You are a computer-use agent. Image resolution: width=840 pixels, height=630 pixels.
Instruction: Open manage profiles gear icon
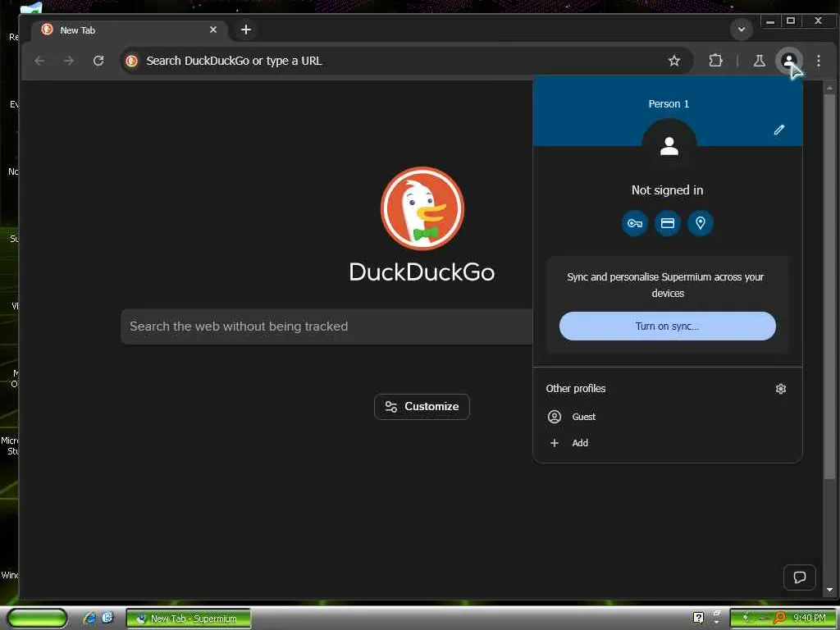pos(781,389)
